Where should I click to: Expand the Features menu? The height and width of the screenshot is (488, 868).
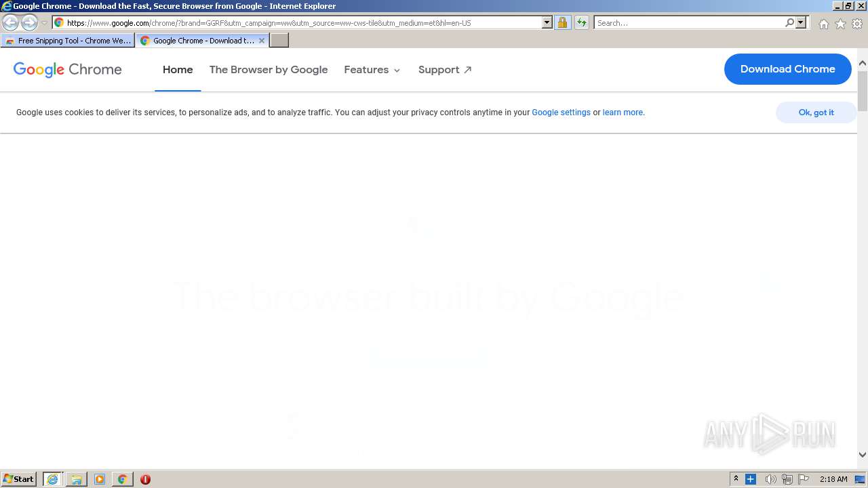(372, 70)
